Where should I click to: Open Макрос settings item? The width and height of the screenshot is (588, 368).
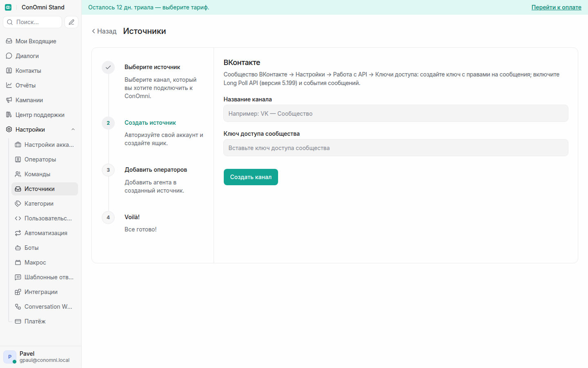pyautogui.click(x=45, y=263)
